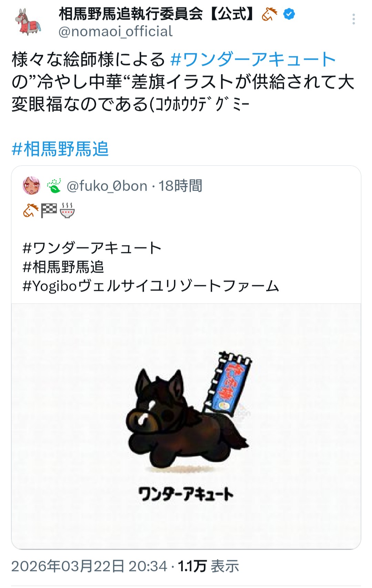Tap the steaming bowl emoji in the quoted tweet
The width and height of the screenshot is (372, 588).
[67, 210]
